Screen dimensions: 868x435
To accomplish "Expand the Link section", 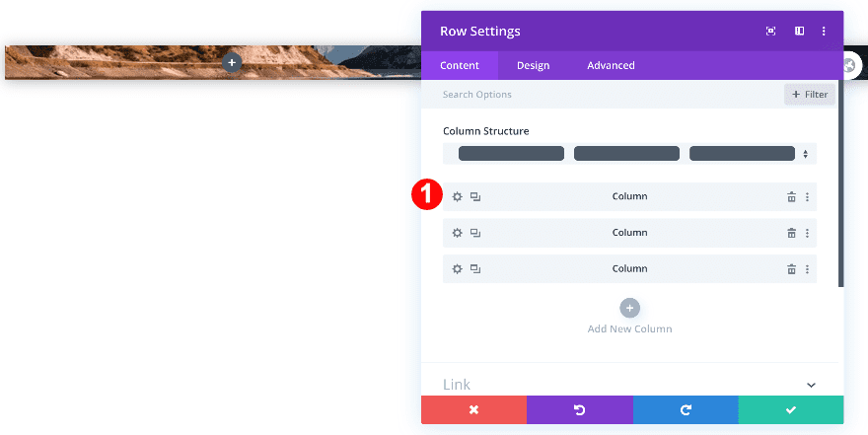I will [x=811, y=385].
